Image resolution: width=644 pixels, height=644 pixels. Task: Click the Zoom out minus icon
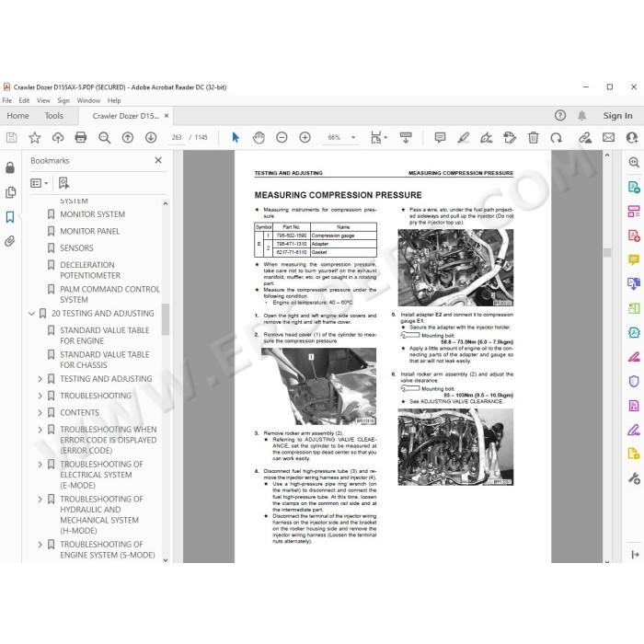pos(282,137)
